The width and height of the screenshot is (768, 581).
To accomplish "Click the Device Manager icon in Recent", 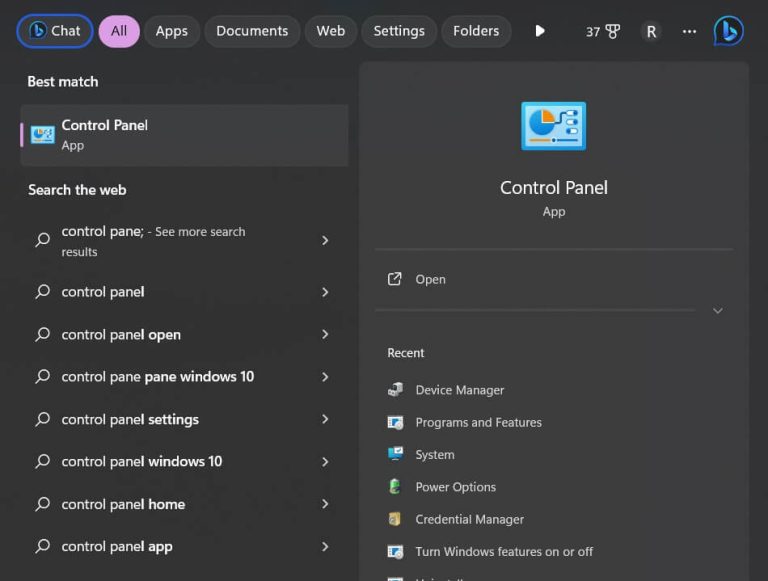I will pyautogui.click(x=396, y=390).
